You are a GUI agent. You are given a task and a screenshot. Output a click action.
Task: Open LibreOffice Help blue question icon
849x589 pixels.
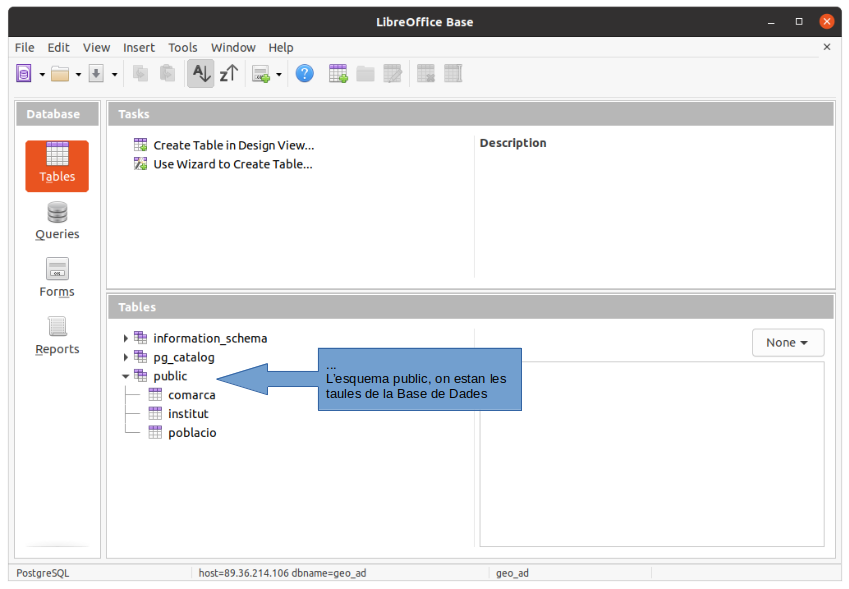(305, 73)
